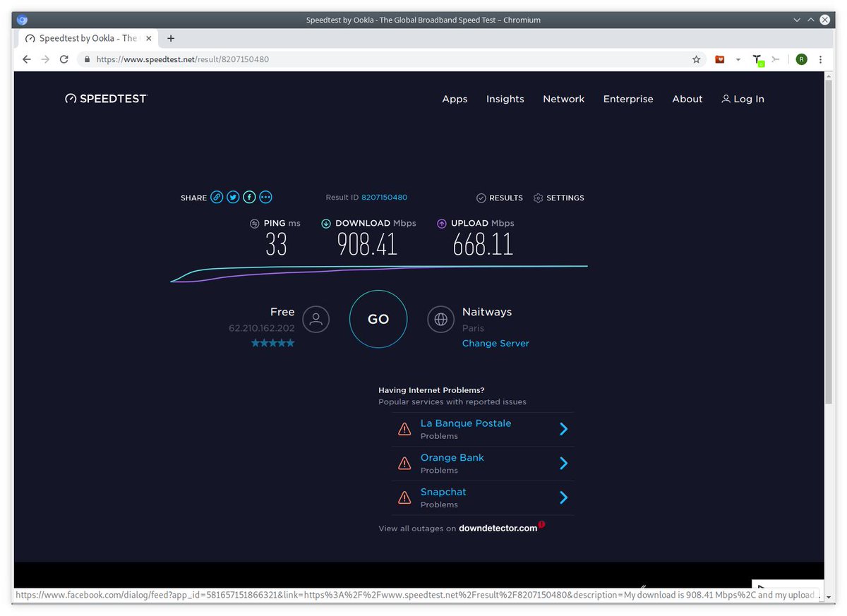Click the Chromium app icon in title bar

(22, 20)
